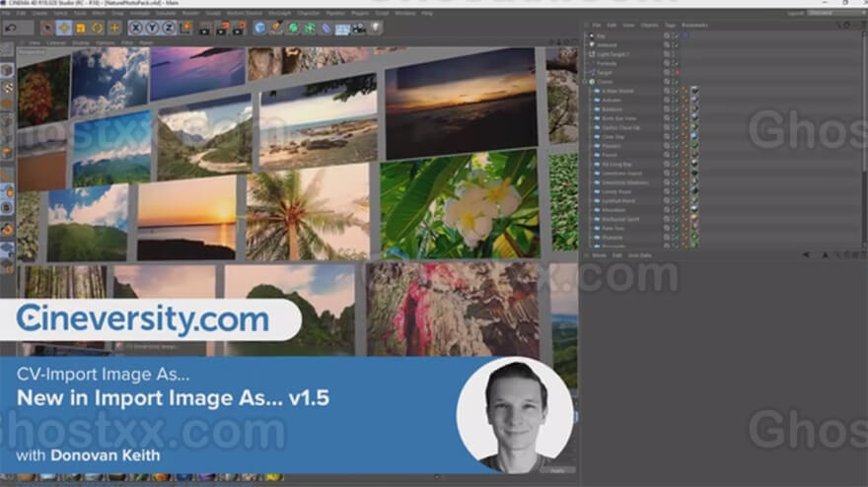Click the plumeria flower photo in viewport
Viewport: 868px width, 487px height.
click(461, 204)
